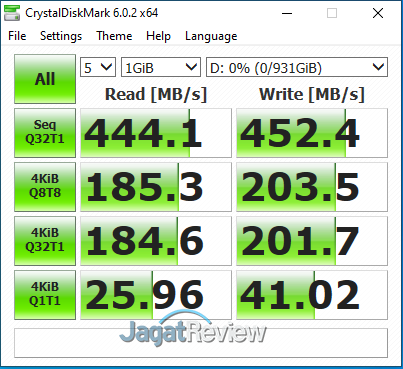Maximize the CrystalDiskMark window
Image resolution: width=403 pixels, height=369 pixels.
pyautogui.click(x=332, y=13)
